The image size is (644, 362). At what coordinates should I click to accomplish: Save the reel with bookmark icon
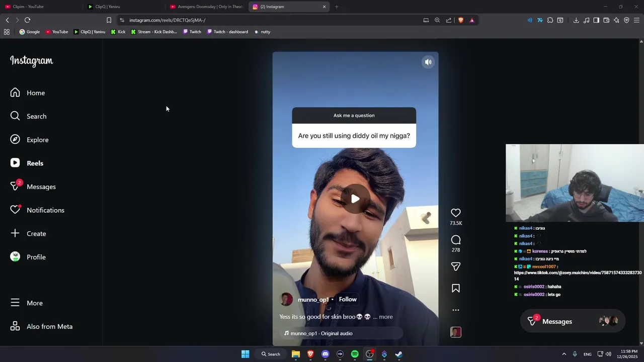(456, 289)
